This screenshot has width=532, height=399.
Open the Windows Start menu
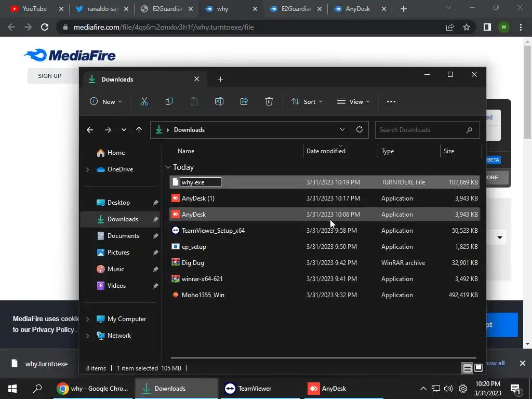12,389
